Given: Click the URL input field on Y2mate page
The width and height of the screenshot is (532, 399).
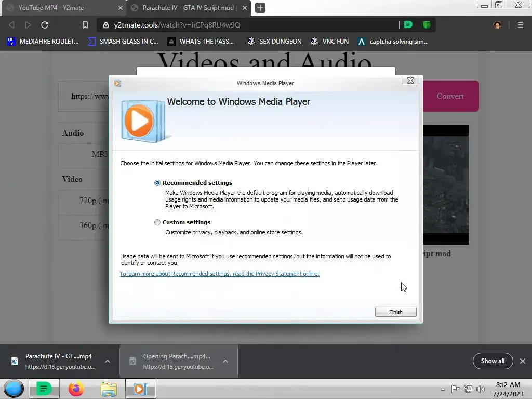Looking at the screenshot, I should click(x=84, y=96).
